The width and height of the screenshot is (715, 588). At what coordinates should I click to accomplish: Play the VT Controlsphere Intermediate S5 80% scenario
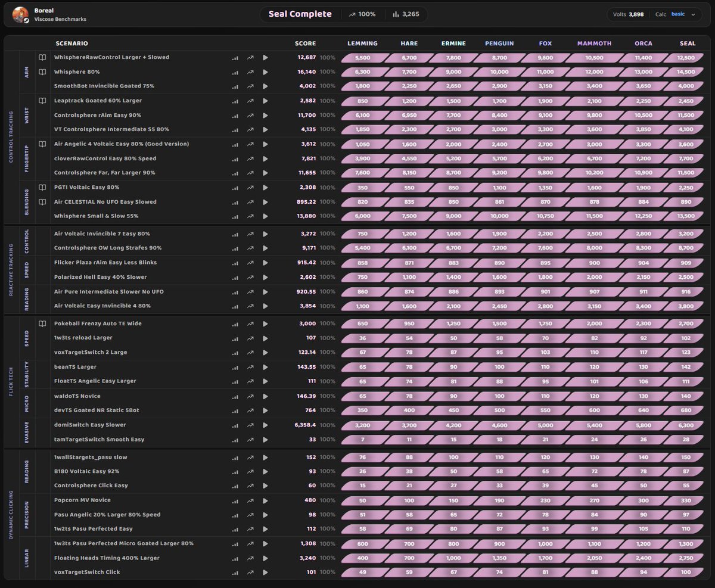[265, 129]
